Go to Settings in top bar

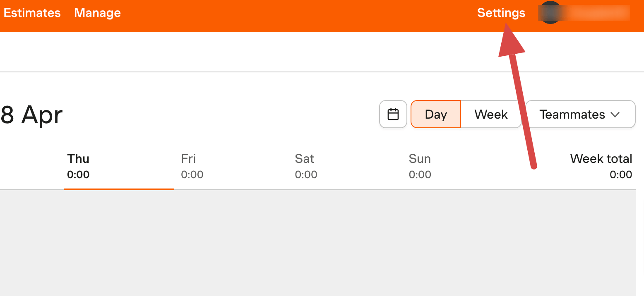(x=501, y=13)
